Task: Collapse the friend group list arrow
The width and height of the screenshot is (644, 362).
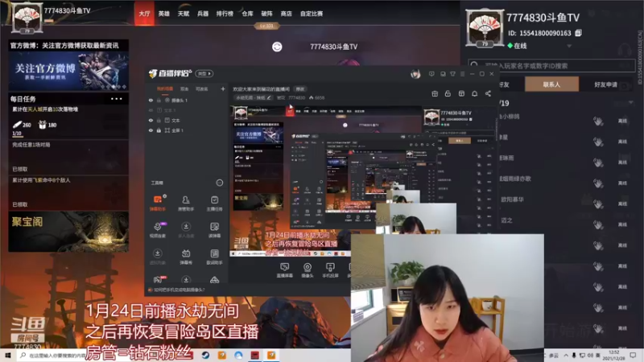Action: (x=630, y=103)
